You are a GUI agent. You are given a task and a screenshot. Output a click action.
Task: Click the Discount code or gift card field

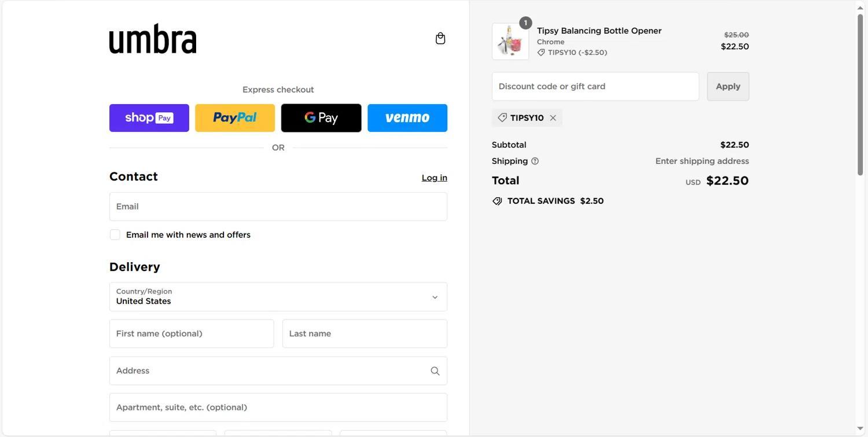[595, 86]
